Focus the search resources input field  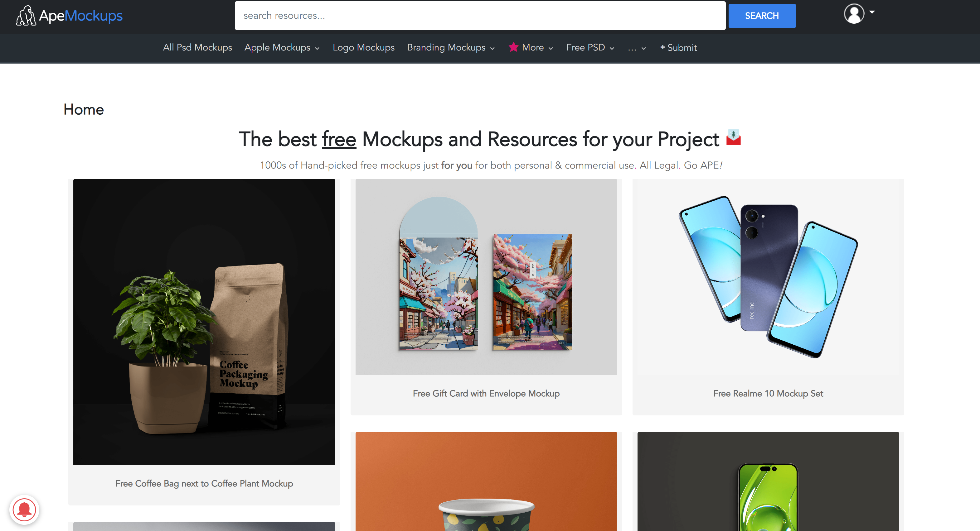480,16
